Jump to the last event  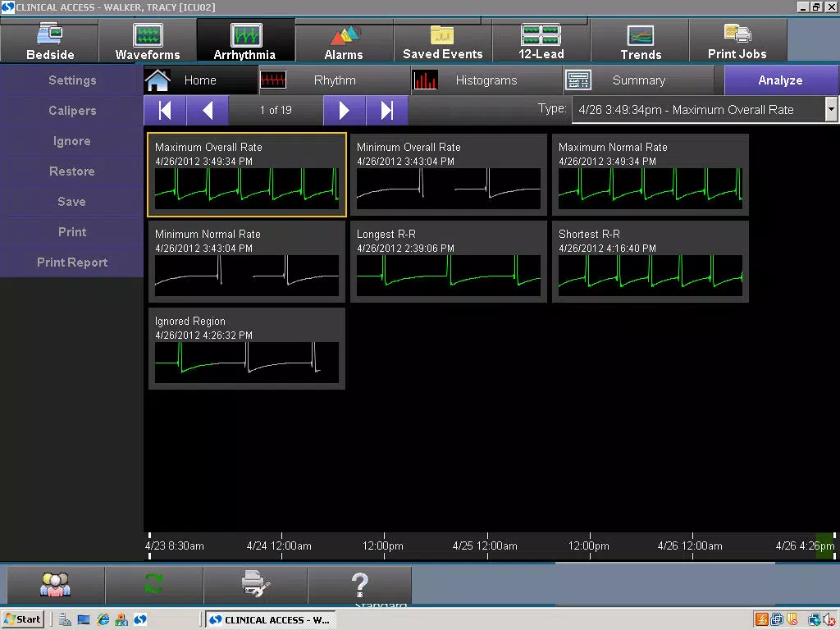point(387,111)
